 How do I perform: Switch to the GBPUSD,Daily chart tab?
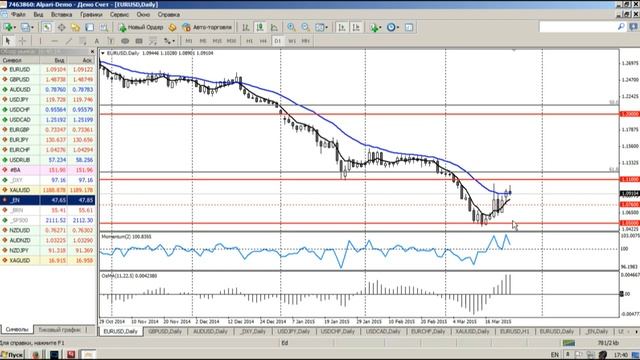pos(165,331)
